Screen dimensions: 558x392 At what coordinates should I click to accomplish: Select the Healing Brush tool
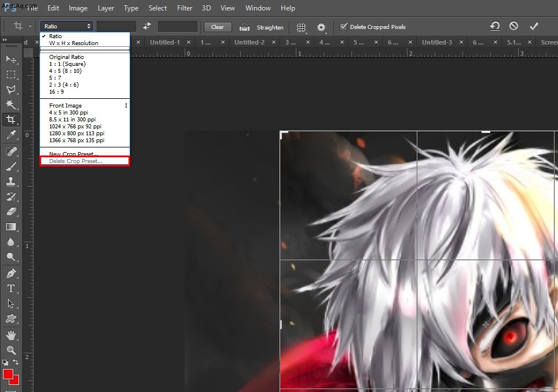coord(11,151)
